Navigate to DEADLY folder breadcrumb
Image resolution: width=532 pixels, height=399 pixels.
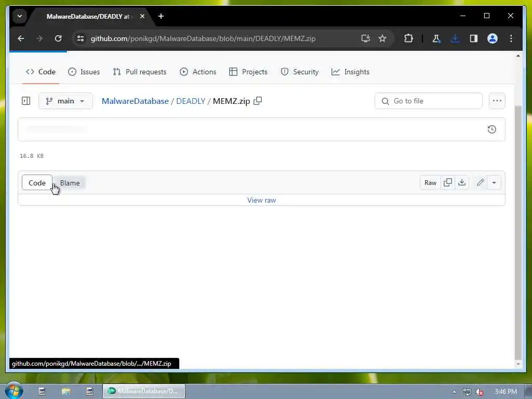191,101
